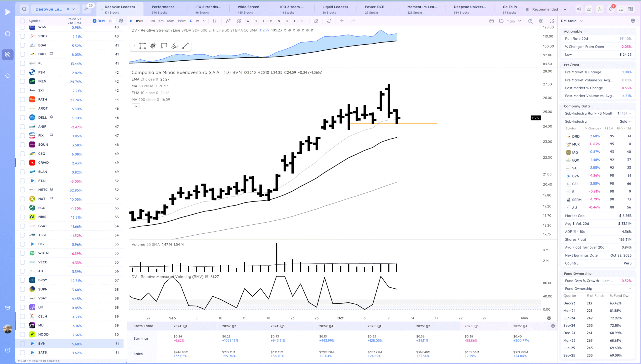Click the search magnifier icon
This screenshot has height=364, width=641.
24,9
